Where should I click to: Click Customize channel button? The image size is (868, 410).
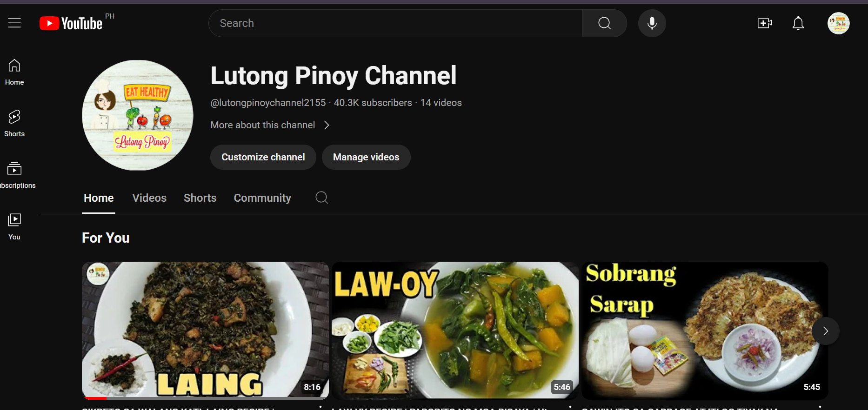pyautogui.click(x=263, y=157)
